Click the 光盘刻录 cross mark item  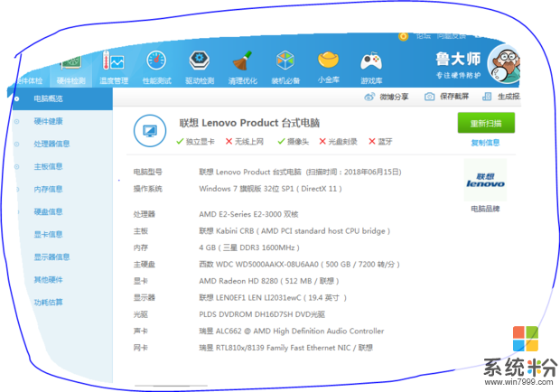pyautogui.click(x=338, y=142)
